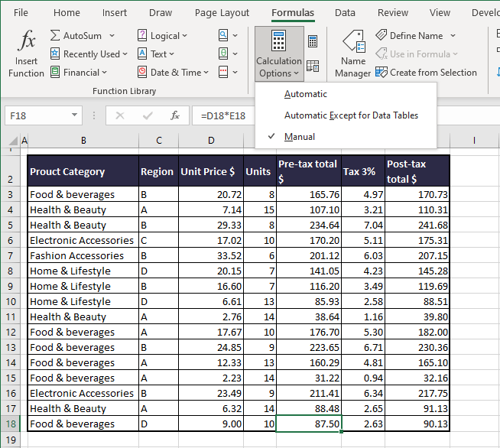Click the Math & Trig icon
The width and height of the screenshot is (500, 448).
coord(223,54)
